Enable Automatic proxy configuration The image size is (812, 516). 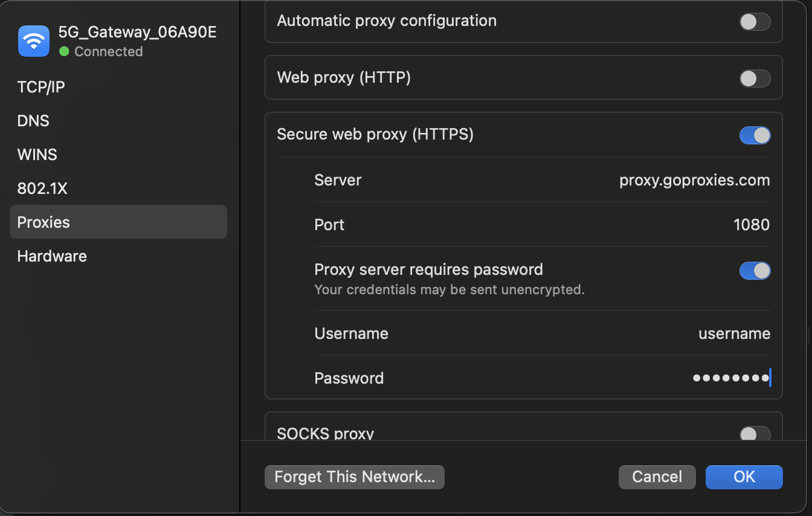tap(755, 22)
